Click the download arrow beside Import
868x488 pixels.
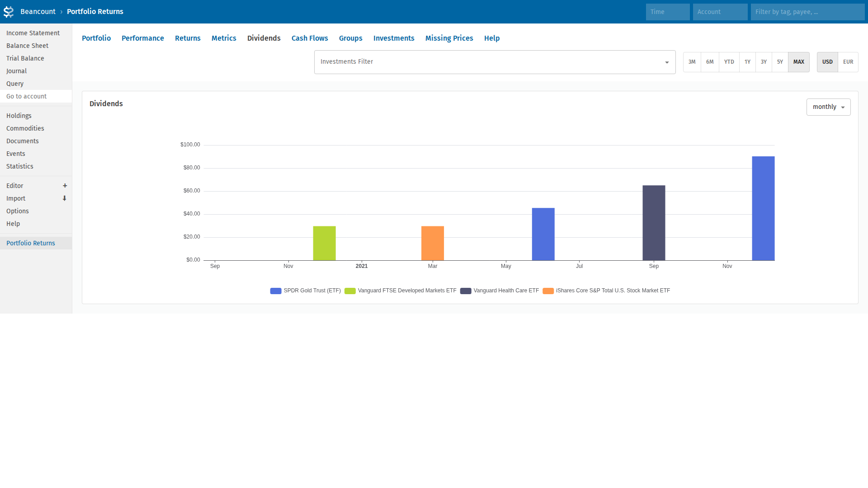point(65,198)
